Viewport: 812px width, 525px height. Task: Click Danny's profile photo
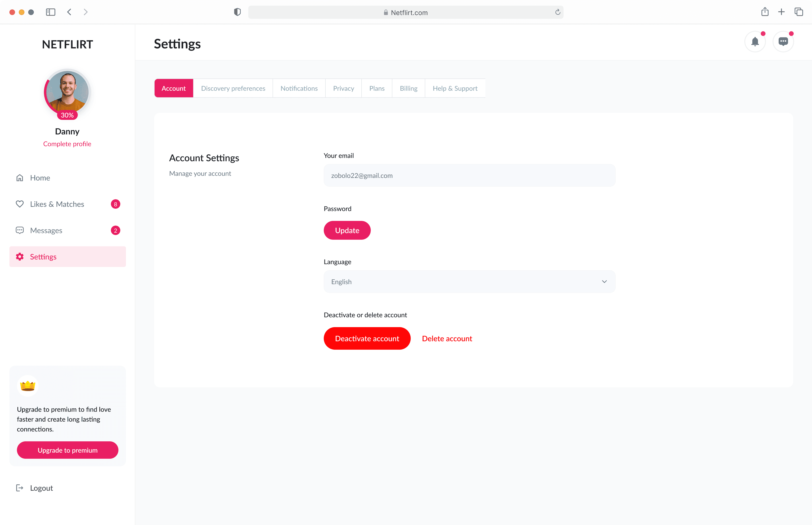67,91
